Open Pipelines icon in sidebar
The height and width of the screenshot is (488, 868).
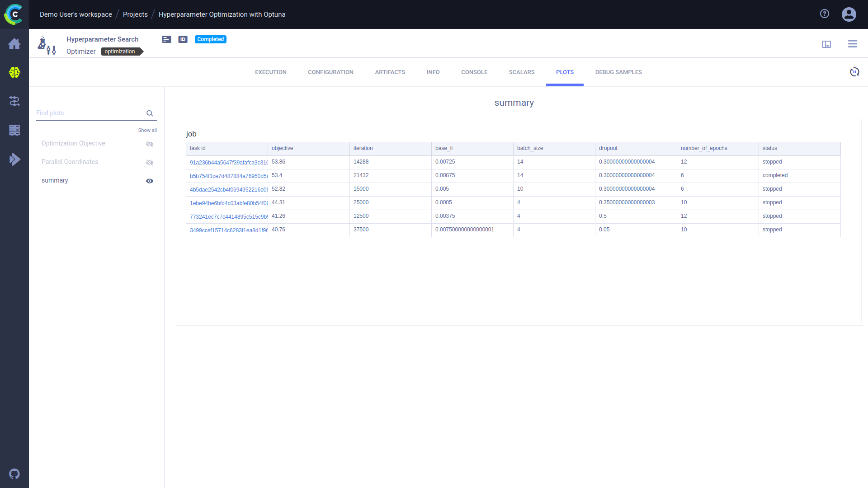tap(14, 101)
